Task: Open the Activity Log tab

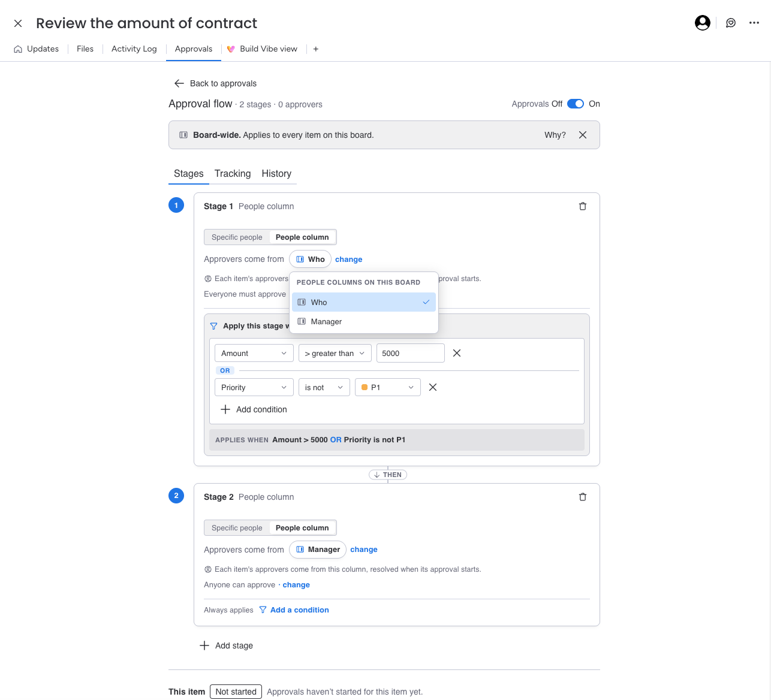Action: click(x=134, y=49)
